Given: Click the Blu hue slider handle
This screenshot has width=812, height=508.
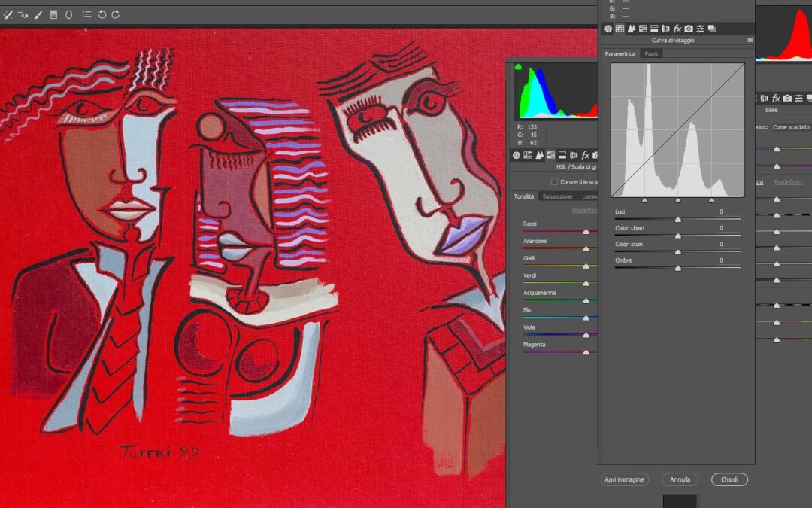Looking at the screenshot, I should (586, 318).
